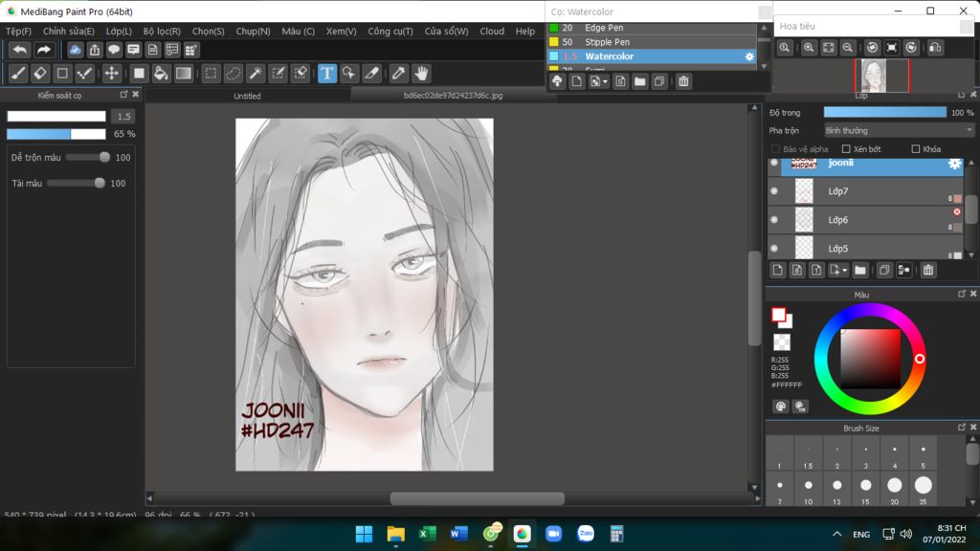The height and width of the screenshot is (551, 980).
Task: Expand system tray hidden icons chevron
Action: (836, 534)
